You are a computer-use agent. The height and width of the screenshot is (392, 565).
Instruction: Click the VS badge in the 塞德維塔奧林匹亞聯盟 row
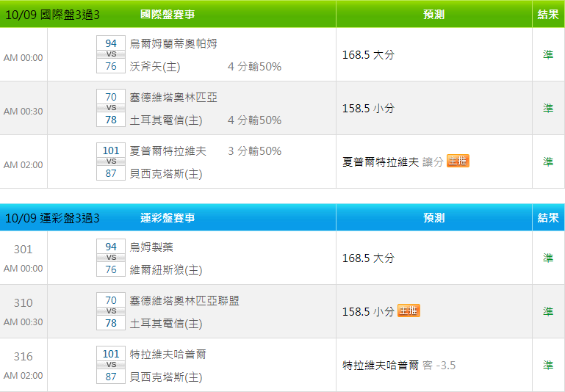[x=111, y=311]
